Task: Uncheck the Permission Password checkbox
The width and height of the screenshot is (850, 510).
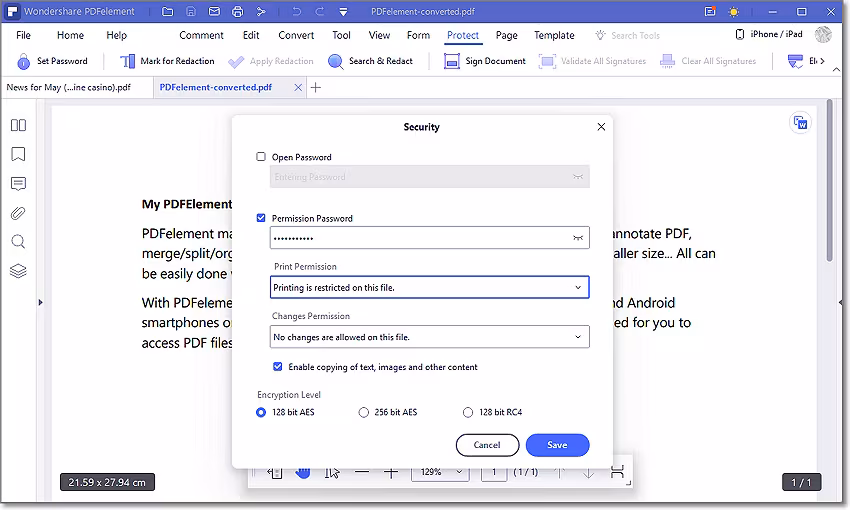Action: click(261, 218)
